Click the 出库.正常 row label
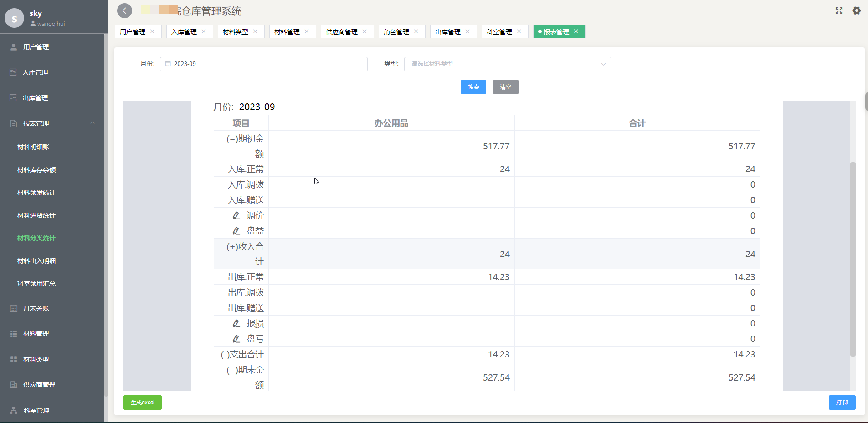Image resolution: width=868 pixels, height=423 pixels. tap(246, 277)
